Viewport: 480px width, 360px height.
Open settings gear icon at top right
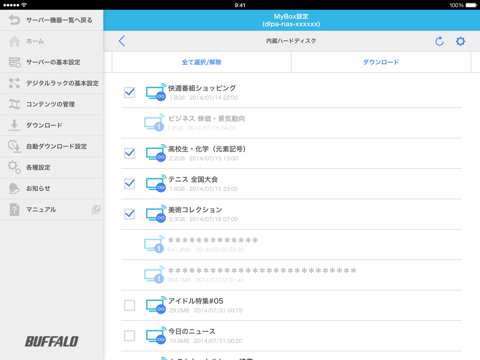[460, 41]
